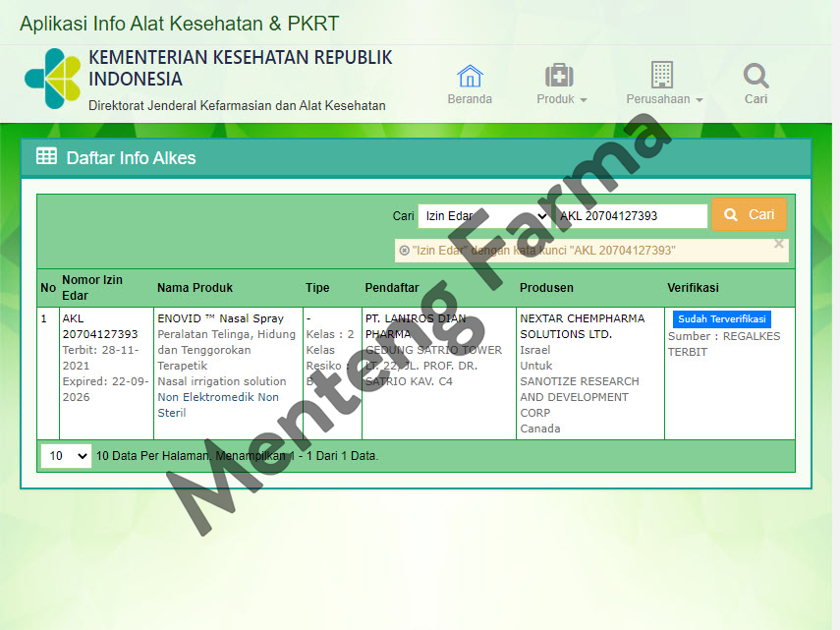The image size is (840, 630).
Task: Click the Sudah Terverifikasi badge
Action: coord(721,318)
